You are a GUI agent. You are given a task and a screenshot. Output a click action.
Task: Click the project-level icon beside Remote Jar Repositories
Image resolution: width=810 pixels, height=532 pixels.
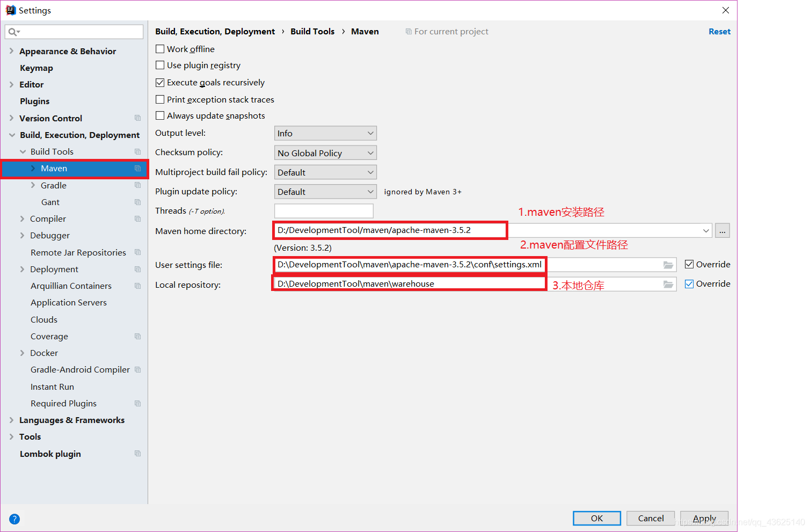[138, 252]
